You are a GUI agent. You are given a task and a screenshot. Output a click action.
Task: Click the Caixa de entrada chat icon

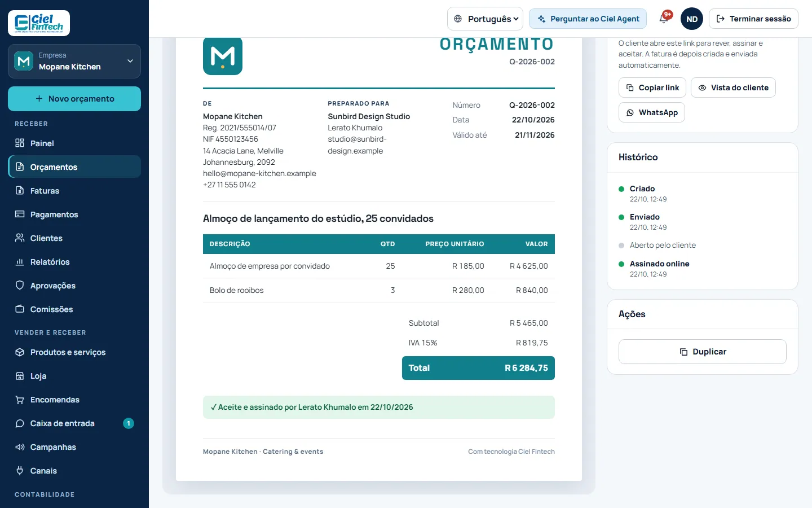tap(20, 423)
